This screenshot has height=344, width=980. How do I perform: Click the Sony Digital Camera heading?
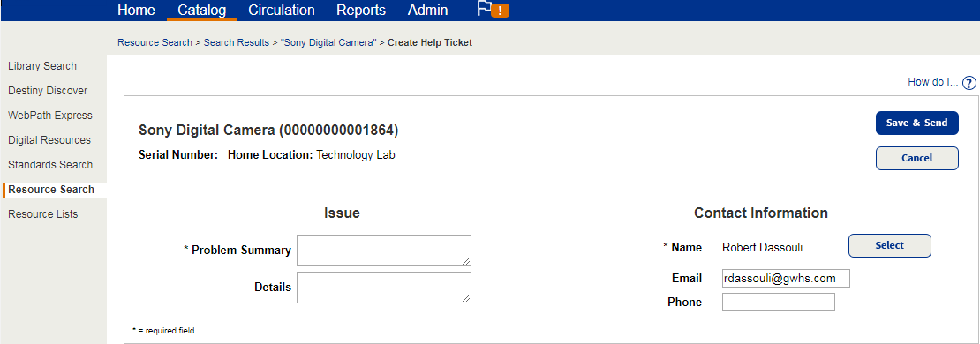click(x=268, y=131)
